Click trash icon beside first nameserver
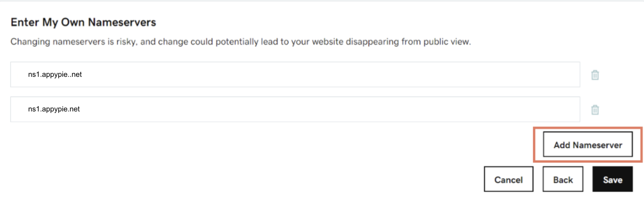The image size is (644, 200). tap(595, 75)
